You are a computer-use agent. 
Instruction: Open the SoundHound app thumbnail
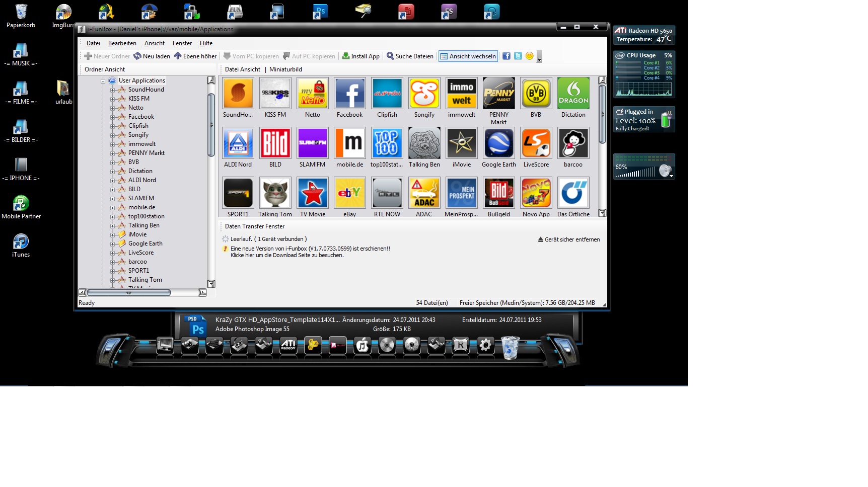click(238, 93)
